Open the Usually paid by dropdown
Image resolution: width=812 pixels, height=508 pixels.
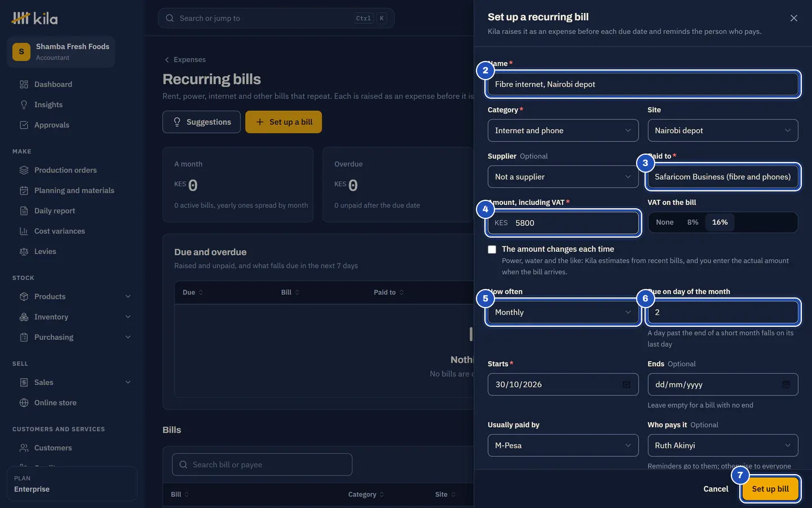click(x=563, y=445)
